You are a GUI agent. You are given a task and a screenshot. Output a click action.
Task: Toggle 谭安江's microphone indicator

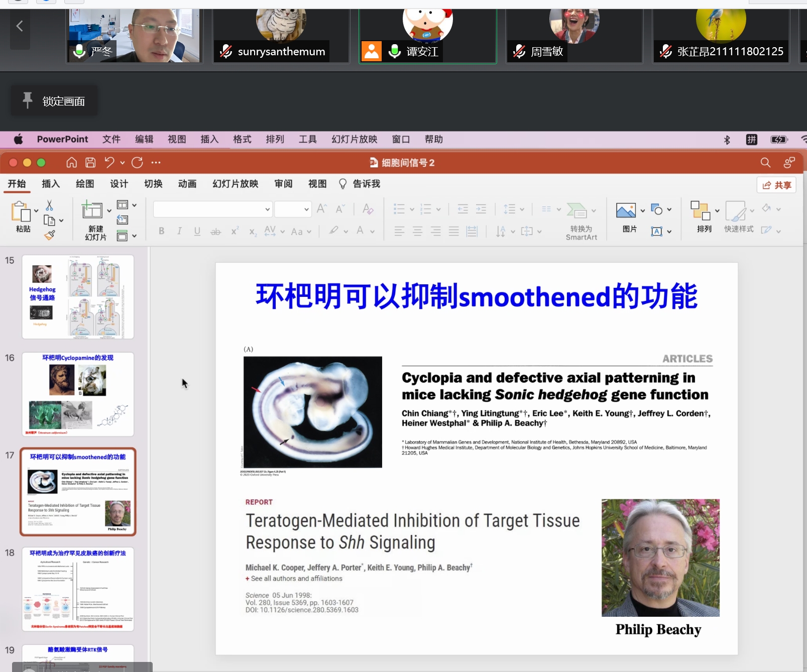(395, 51)
